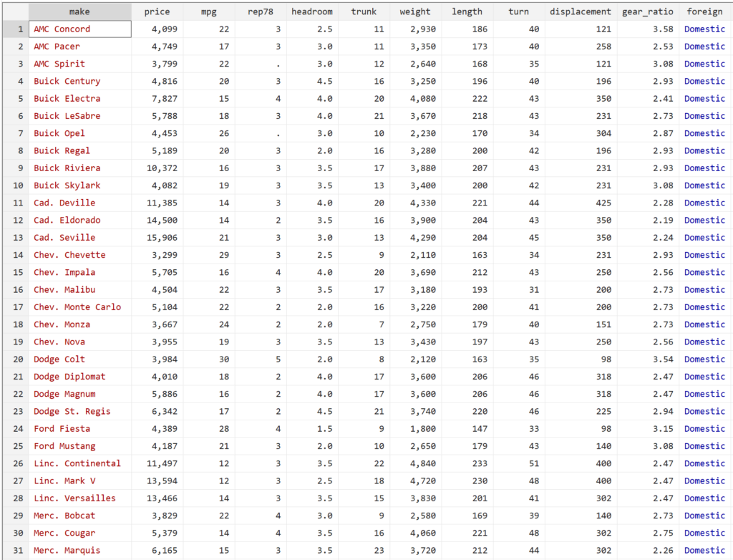Select the AMC Concord make cell
The height and width of the screenshot is (560, 733).
80,29
